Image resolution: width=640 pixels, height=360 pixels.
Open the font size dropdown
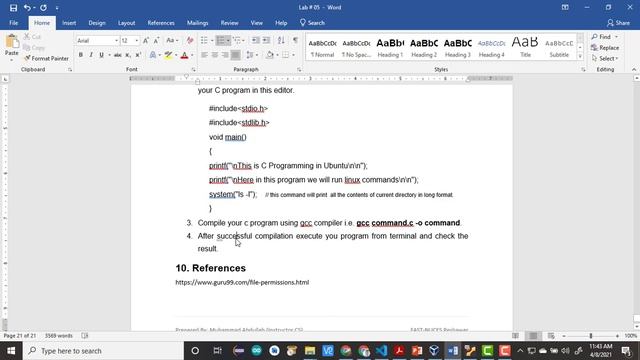pos(136,40)
